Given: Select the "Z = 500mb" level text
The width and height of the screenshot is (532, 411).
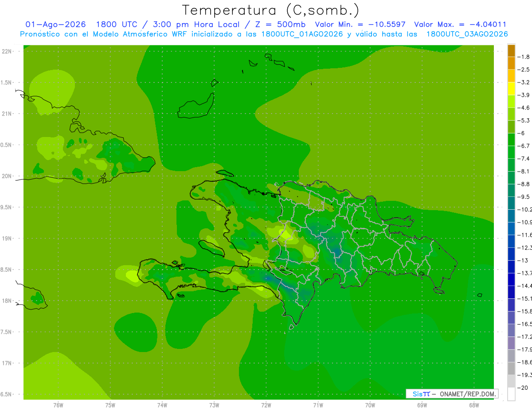Looking at the screenshot, I should pyautogui.click(x=281, y=24).
